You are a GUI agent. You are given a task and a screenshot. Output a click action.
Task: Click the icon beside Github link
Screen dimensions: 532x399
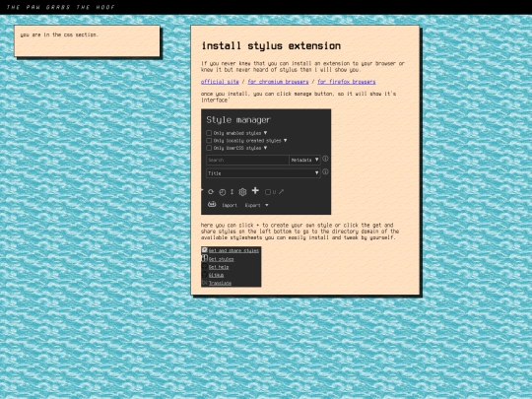(204, 275)
